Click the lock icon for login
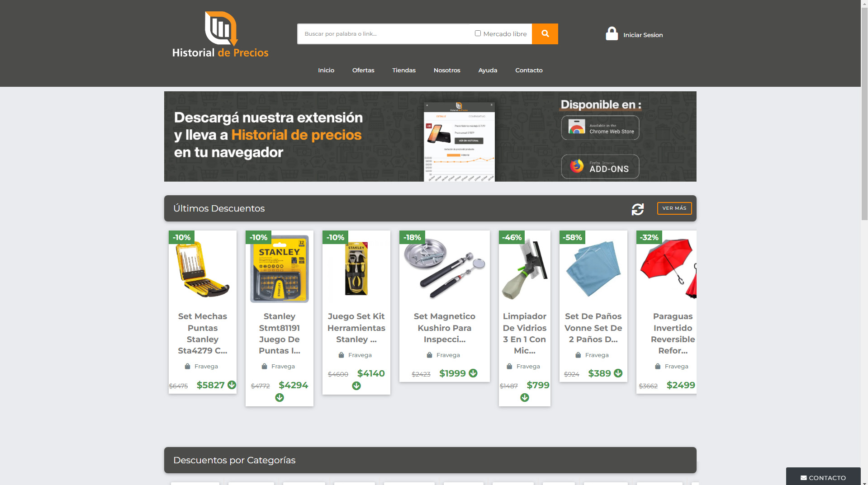 (612, 34)
